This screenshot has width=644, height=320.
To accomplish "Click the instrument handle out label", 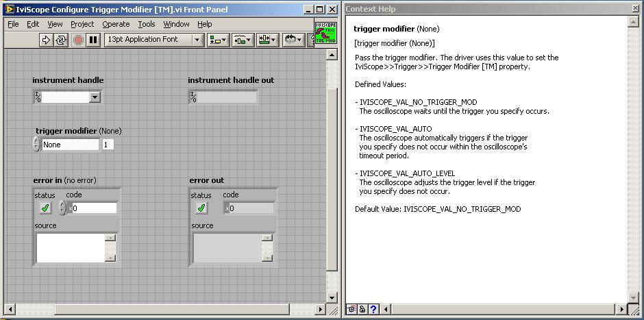I will [231, 80].
